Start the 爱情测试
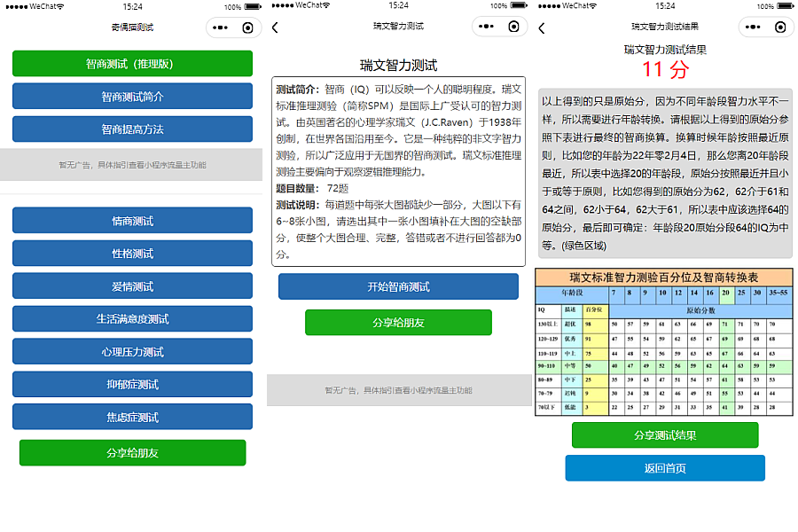 pyautogui.click(x=132, y=286)
